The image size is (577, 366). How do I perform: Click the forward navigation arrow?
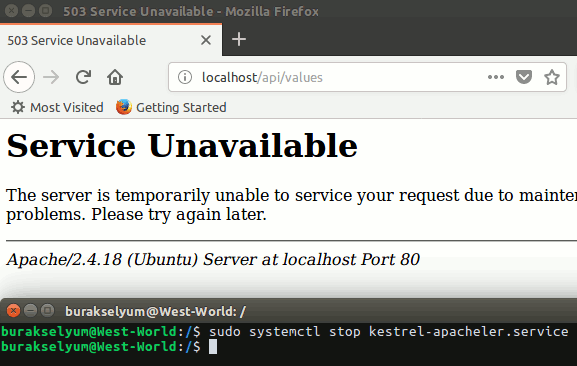click(x=51, y=77)
